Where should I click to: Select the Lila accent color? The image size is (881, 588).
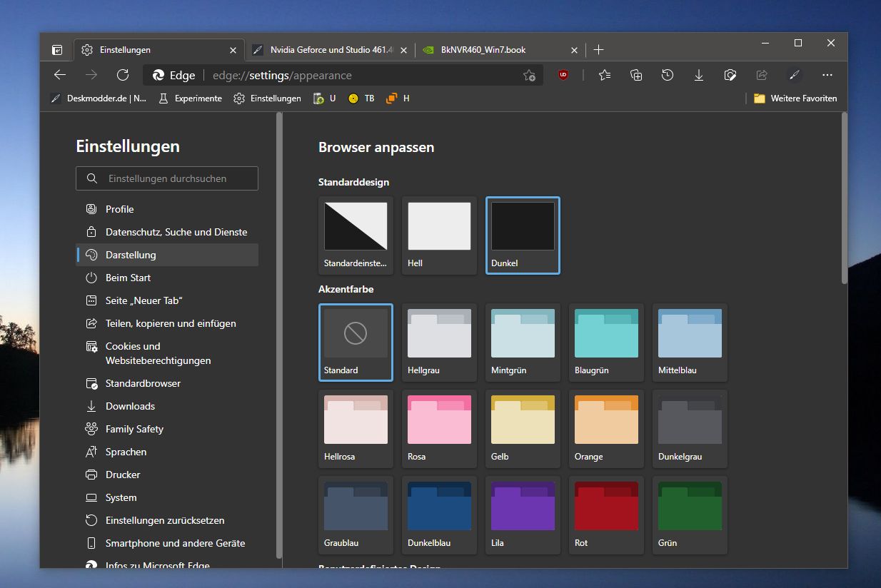point(523,515)
